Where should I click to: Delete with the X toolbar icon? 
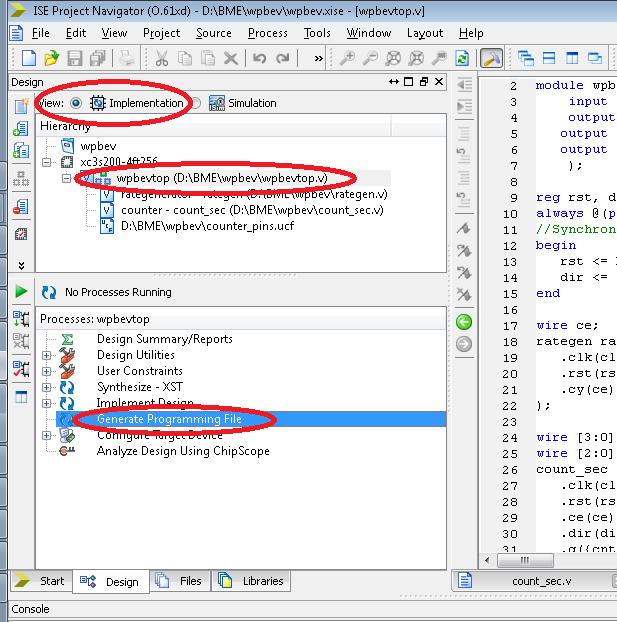coord(231,58)
